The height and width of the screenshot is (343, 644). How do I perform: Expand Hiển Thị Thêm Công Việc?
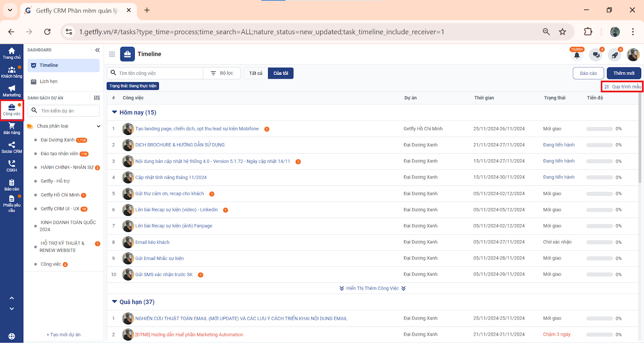372,288
